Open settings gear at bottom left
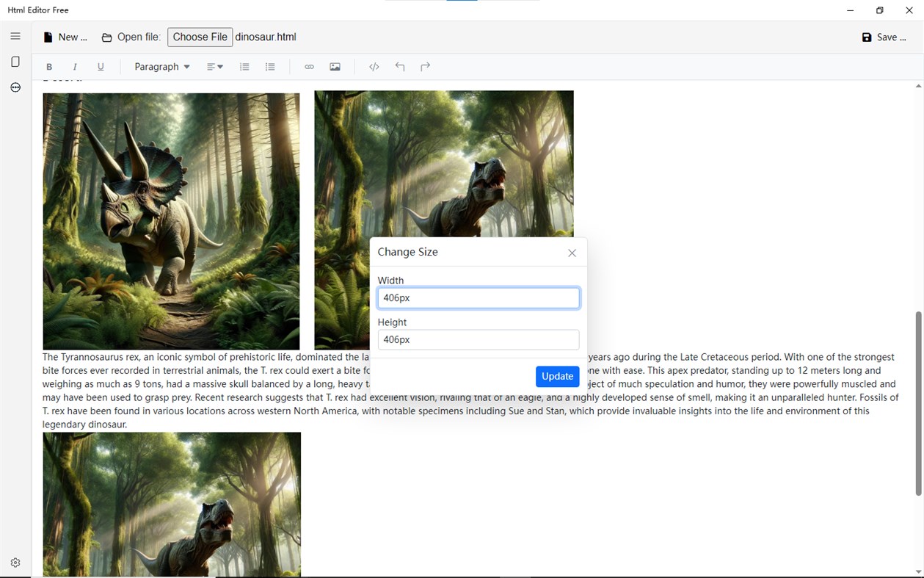This screenshot has height=578, width=924. [x=15, y=563]
